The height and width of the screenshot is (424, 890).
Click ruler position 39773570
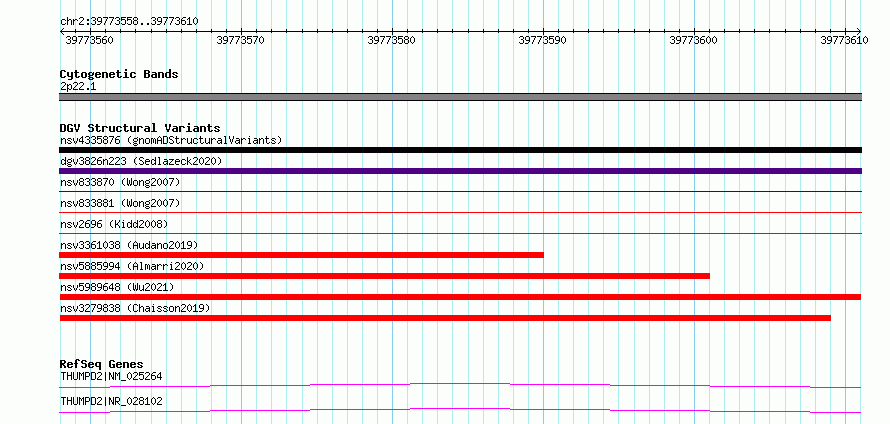click(241, 40)
